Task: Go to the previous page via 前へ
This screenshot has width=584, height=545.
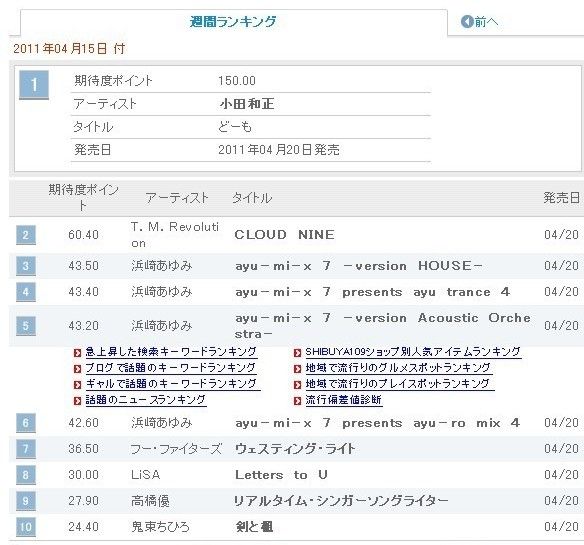Action: [486, 22]
